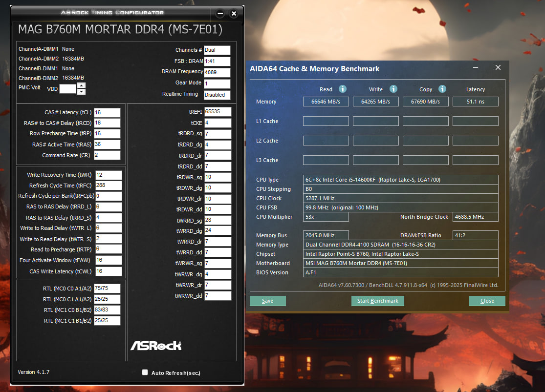This screenshot has width=545, height=392.
Task: Click the PMIC VDD voltage input field
Action: (68, 89)
